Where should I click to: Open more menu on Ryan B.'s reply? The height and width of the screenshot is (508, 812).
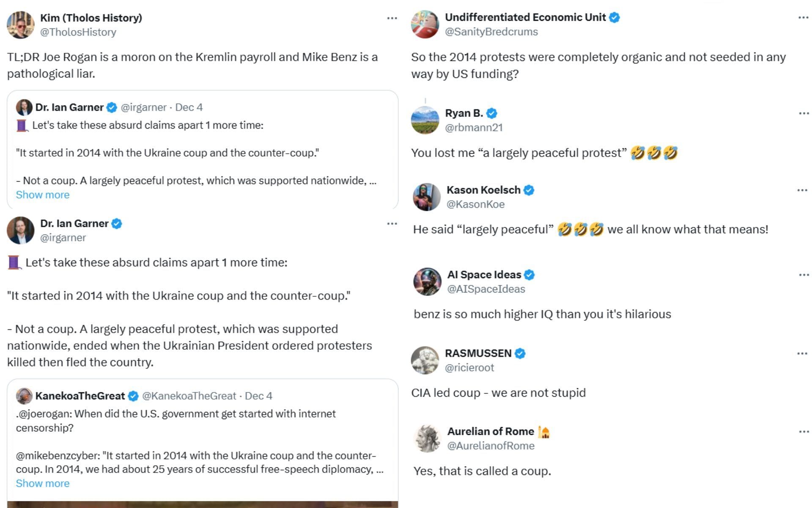click(804, 113)
